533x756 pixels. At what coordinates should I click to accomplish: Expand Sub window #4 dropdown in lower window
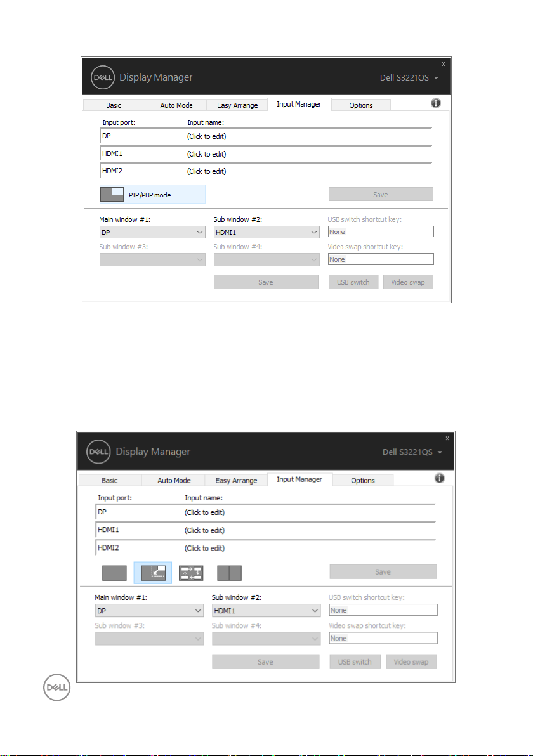266,639
